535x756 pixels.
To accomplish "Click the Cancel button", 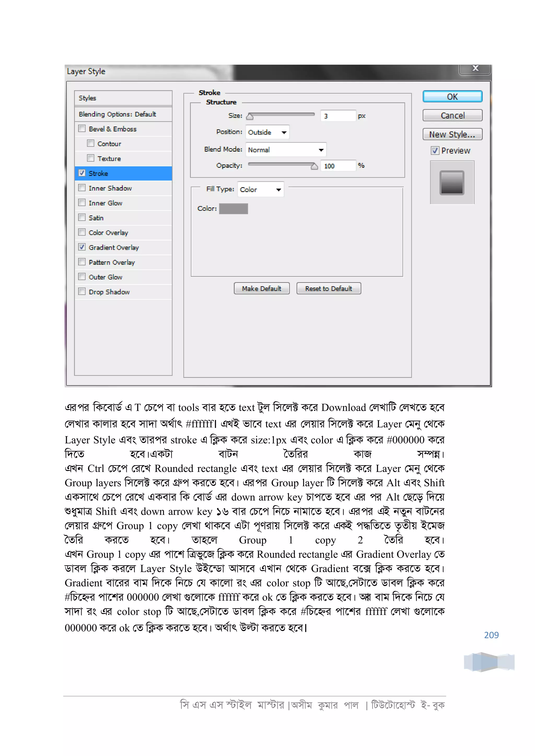I will coord(452,115).
